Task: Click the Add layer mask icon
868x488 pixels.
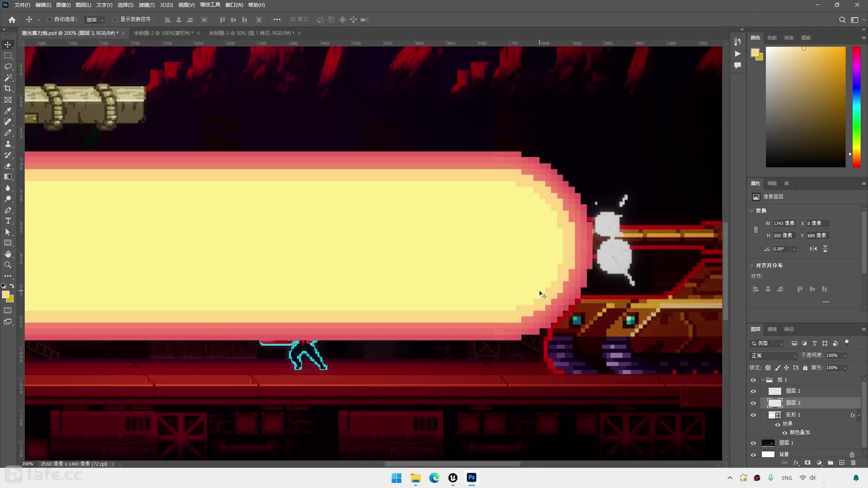Action: click(x=807, y=463)
